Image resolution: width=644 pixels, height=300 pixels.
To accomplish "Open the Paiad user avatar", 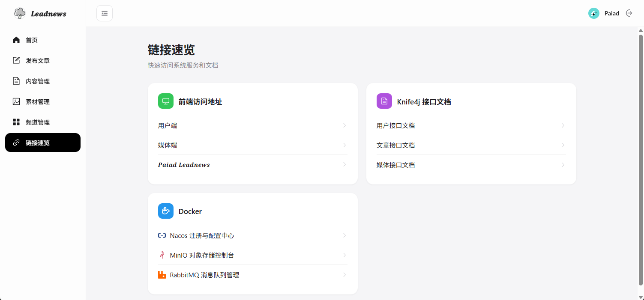I will tap(593, 13).
